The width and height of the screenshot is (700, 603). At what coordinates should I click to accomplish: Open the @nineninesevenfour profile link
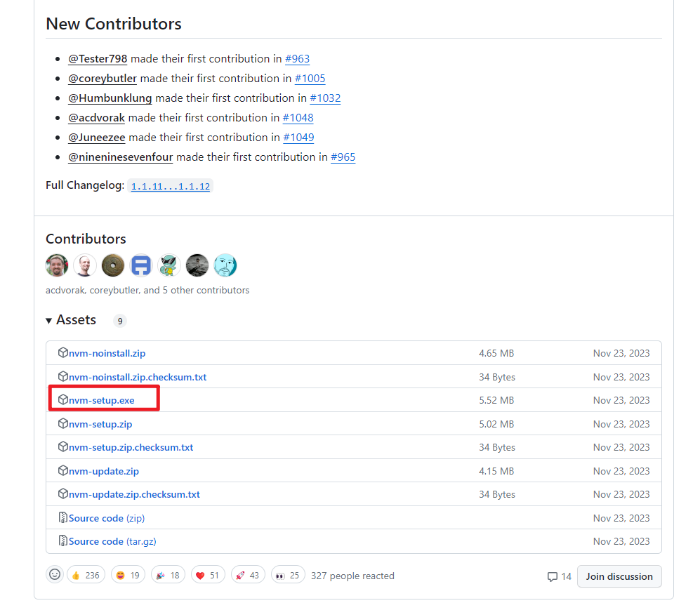click(121, 157)
